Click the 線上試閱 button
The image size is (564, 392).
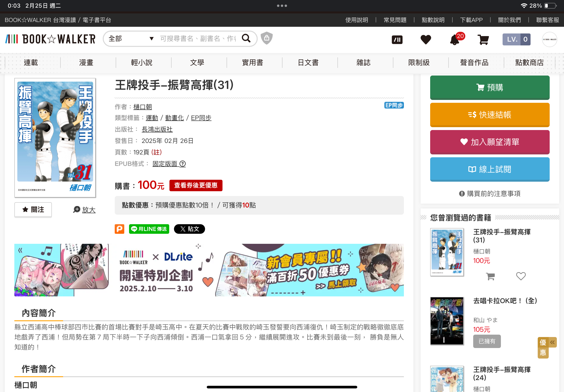[x=490, y=169]
